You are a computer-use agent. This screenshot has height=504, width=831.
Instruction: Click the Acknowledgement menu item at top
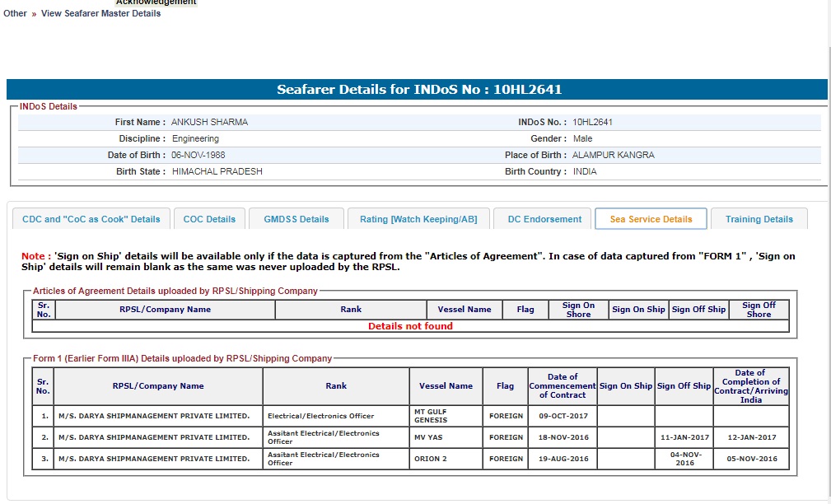click(156, 2)
